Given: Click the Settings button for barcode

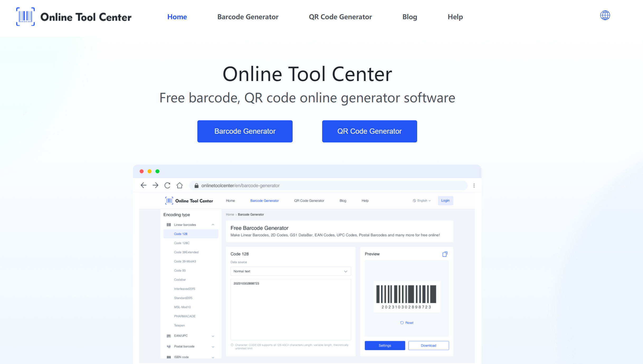Looking at the screenshot, I should click(x=385, y=345).
